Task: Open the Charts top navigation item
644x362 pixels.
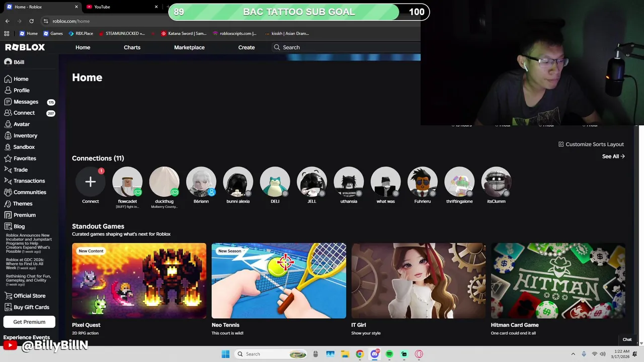Action: tap(132, 47)
